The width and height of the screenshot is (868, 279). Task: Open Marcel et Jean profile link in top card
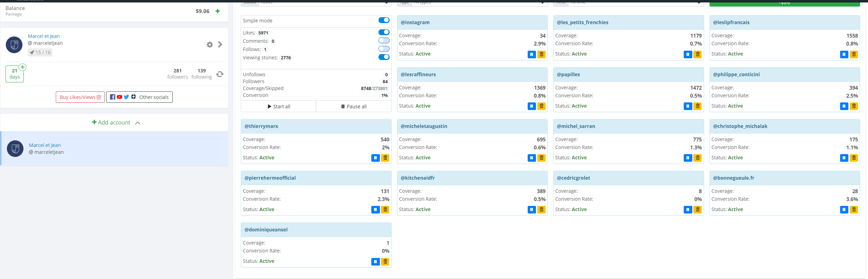44,36
